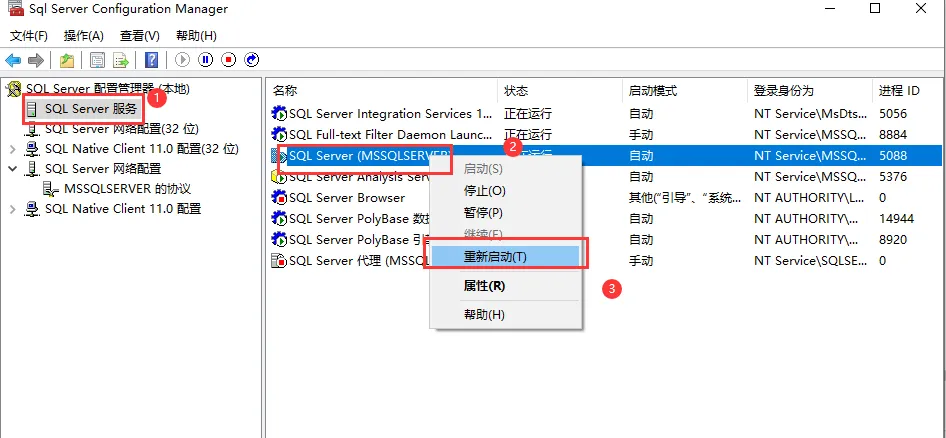Click the Up one level folder icon

point(66,60)
